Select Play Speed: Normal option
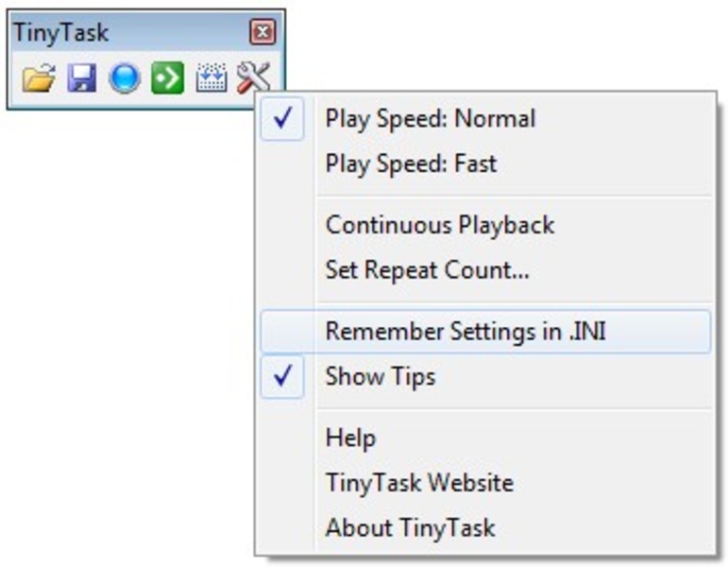Viewport: 728px width, 567px height. (x=430, y=119)
